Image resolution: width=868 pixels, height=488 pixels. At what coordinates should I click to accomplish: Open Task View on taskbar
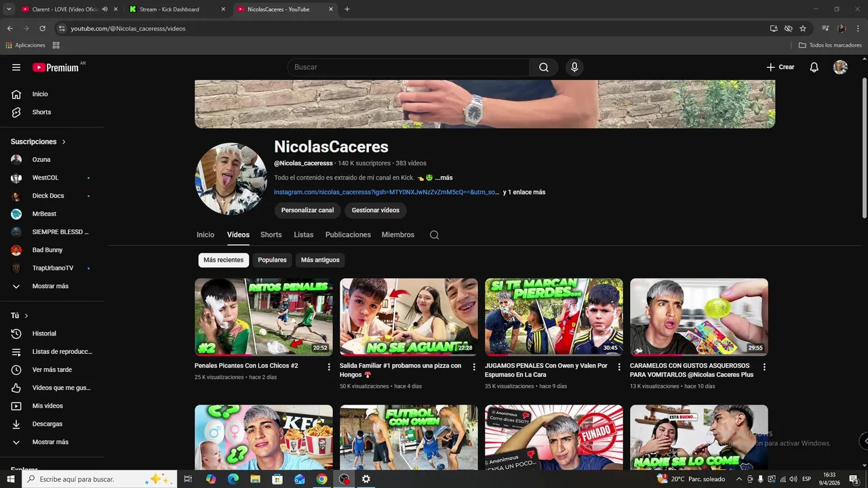click(x=188, y=479)
